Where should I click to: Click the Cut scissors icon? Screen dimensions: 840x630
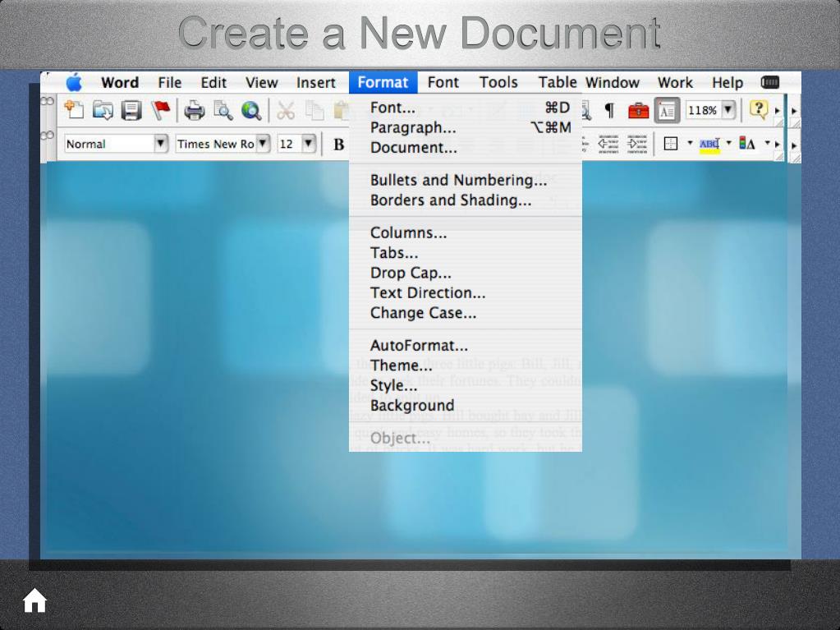coord(286,110)
